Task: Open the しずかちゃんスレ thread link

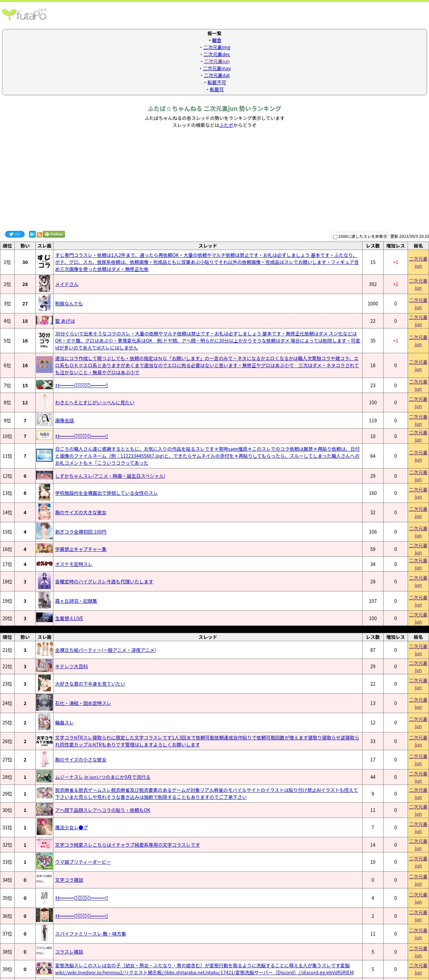Action: click(x=110, y=476)
